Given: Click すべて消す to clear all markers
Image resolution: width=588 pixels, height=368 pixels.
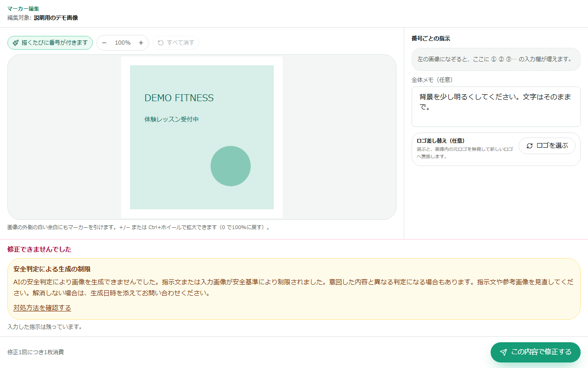Looking at the screenshot, I should [x=176, y=43].
